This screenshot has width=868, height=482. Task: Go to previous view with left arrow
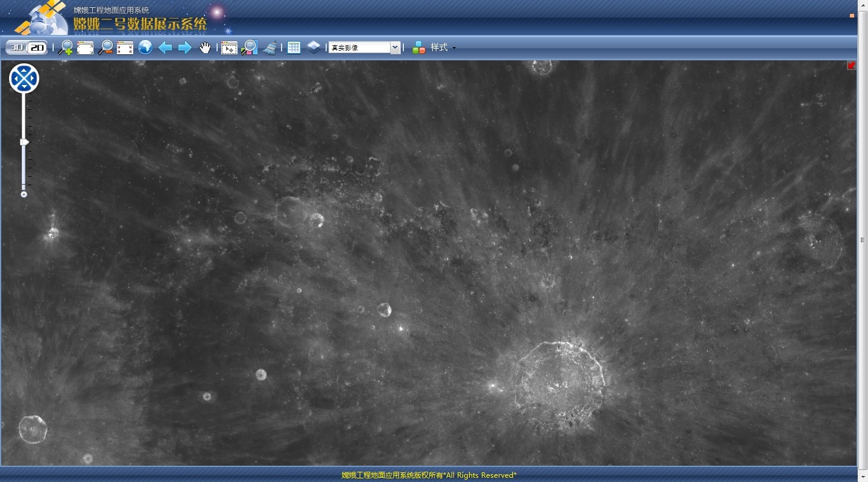165,48
